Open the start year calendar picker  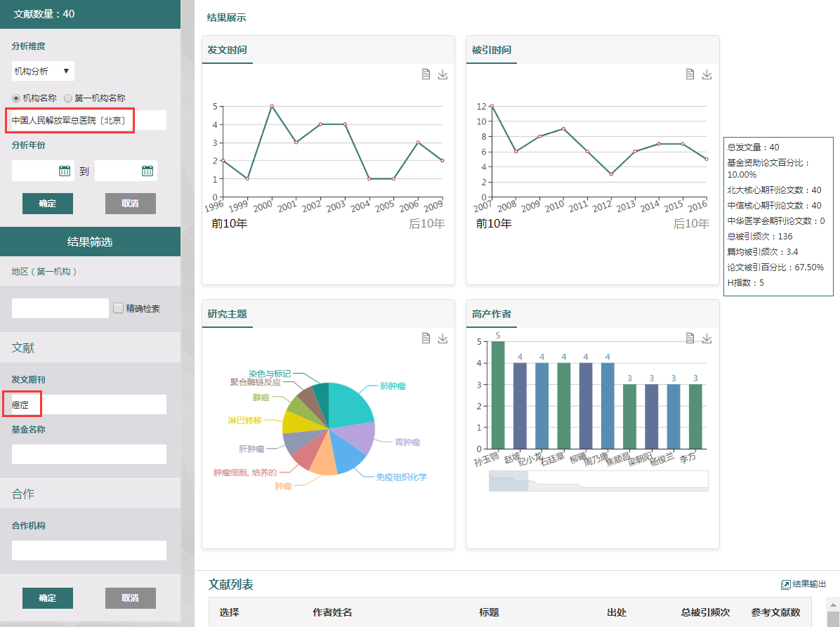click(x=65, y=171)
